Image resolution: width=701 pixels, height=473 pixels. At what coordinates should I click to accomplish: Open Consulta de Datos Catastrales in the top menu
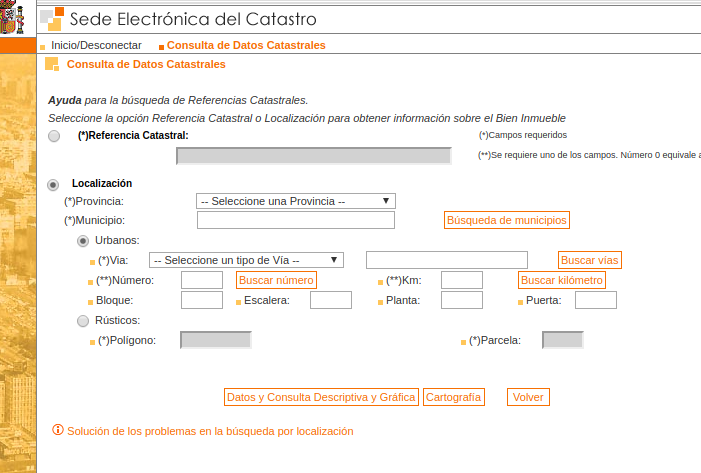pyautogui.click(x=246, y=45)
